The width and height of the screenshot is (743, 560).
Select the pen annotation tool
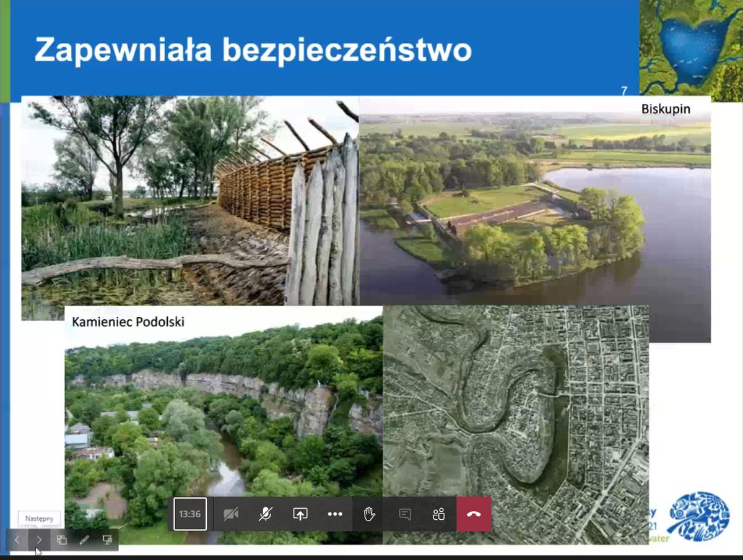[x=84, y=540]
